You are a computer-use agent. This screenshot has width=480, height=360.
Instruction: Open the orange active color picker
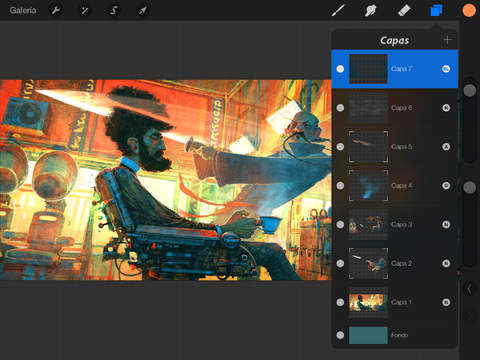tap(469, 11)
